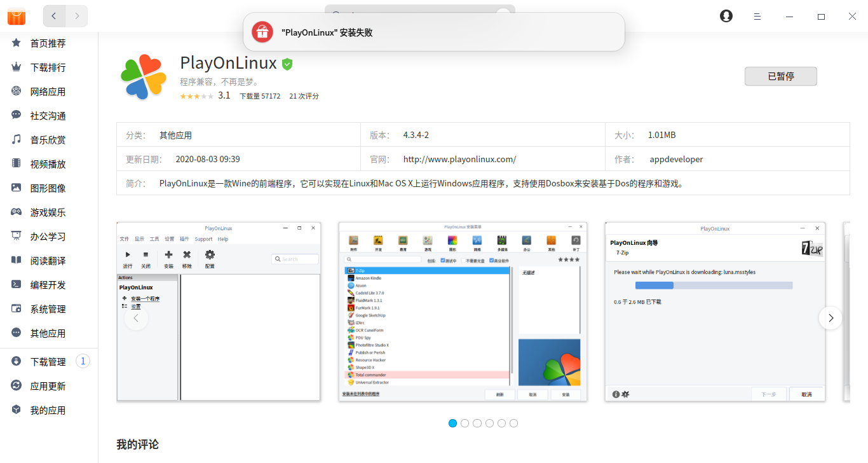Open the 首页推荐 home recommendations page
The width and height of the screenshot is (868, 463).
click(49, 43)
